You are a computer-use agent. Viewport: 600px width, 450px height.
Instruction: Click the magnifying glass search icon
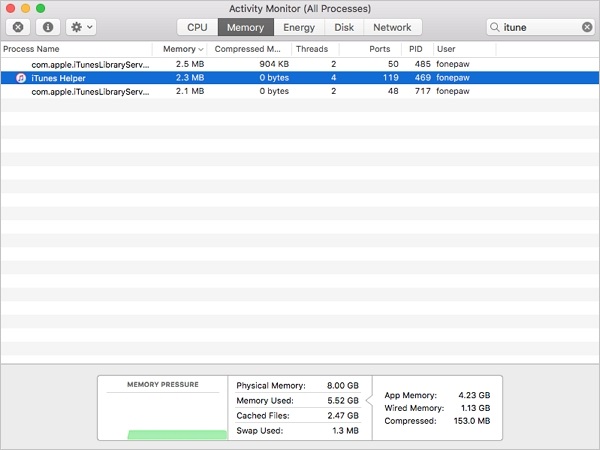[494, 27]
